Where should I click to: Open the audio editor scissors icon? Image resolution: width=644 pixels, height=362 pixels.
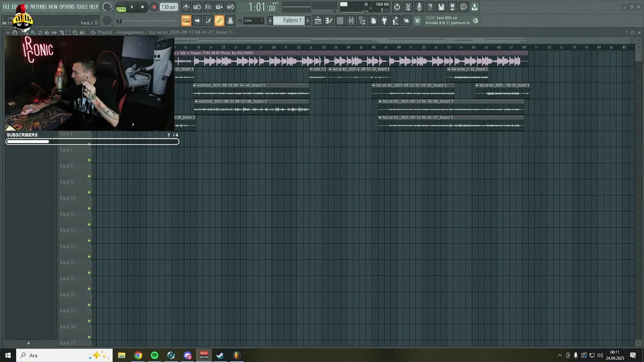(x=408, y=7)
